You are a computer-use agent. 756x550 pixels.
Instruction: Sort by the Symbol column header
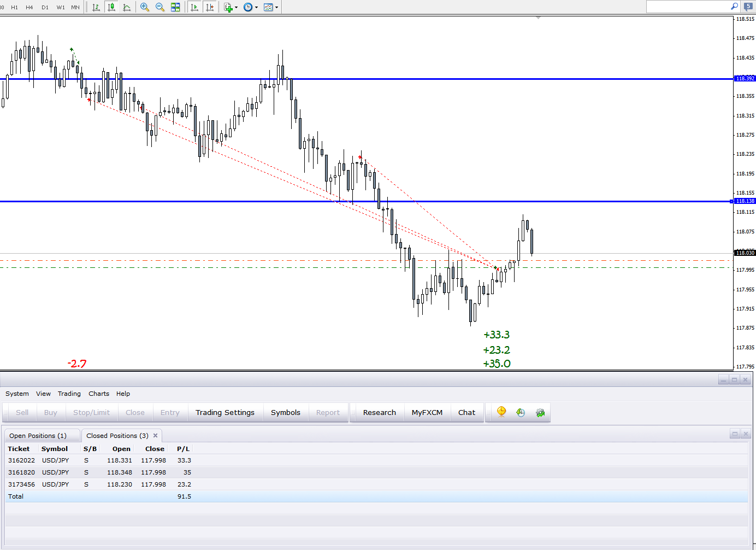click(55, 449)
